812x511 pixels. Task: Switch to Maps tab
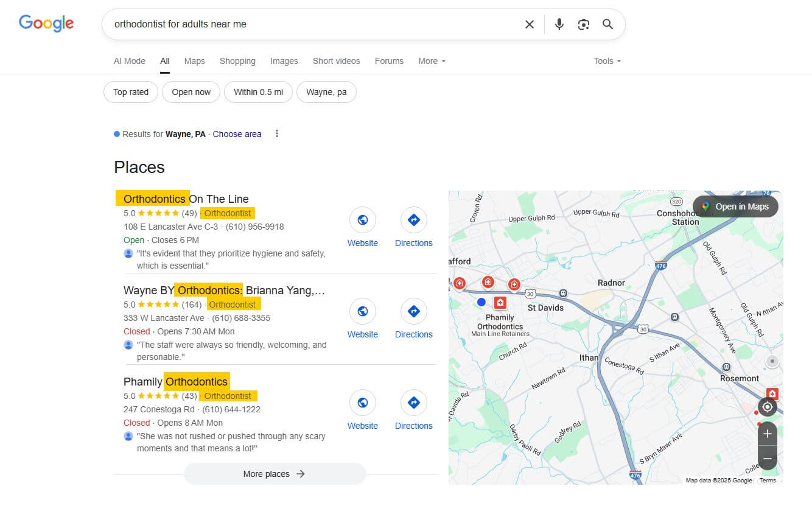pyautogui.click(x=195, y=61)
